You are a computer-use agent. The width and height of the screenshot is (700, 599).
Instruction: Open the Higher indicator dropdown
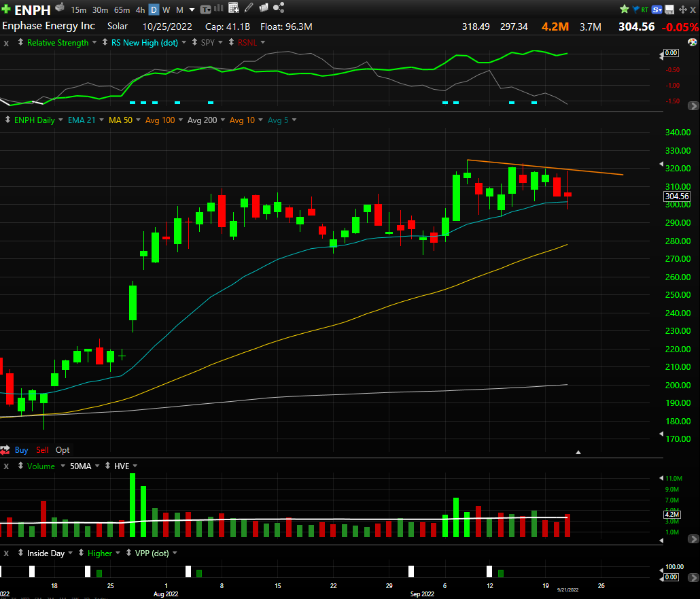coord(118,553)
